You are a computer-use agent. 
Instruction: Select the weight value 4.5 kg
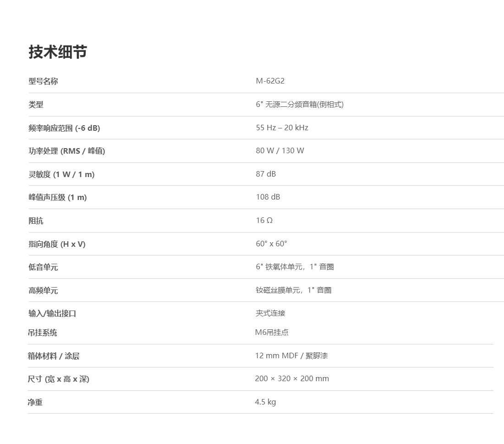[265, 402]
